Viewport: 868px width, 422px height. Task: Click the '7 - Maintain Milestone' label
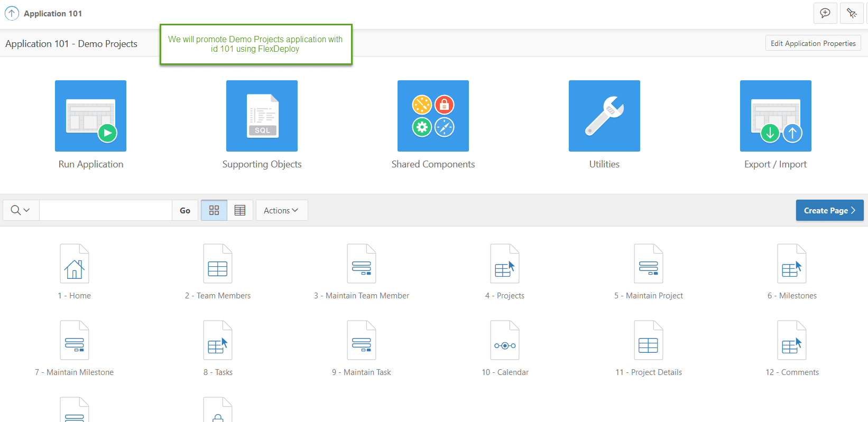pyautogui.click(x=75, y=372)
